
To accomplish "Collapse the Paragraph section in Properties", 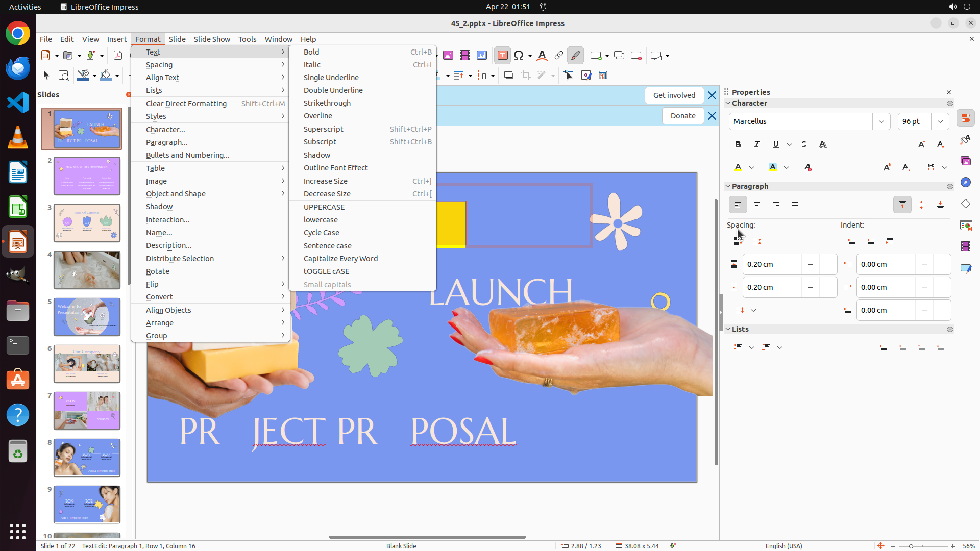I will (x=728, y=186).
